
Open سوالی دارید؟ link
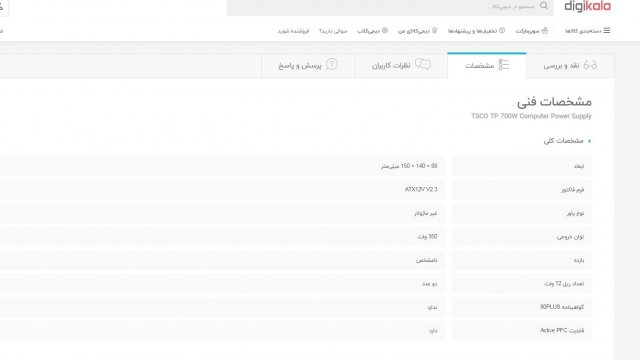(333, 31)
